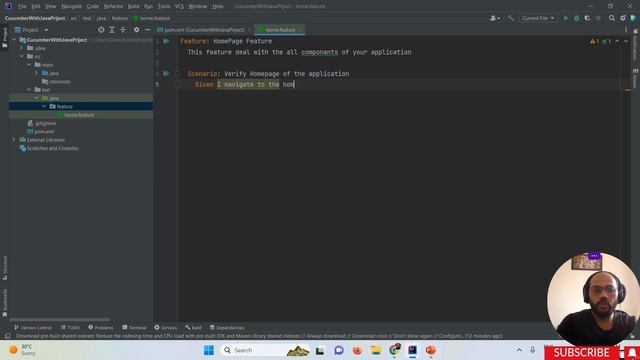Open Windows Start menu
Image resolution: width=640 pixels, height=360 pixels.
(x=209, y=350)
